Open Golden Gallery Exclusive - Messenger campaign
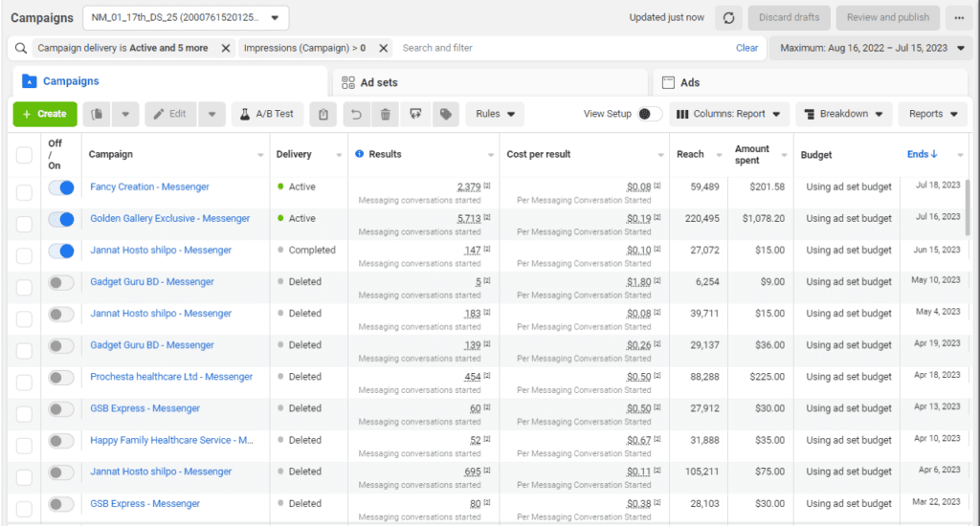This screenshot has height=526, width=980. (x=170, y=219)
